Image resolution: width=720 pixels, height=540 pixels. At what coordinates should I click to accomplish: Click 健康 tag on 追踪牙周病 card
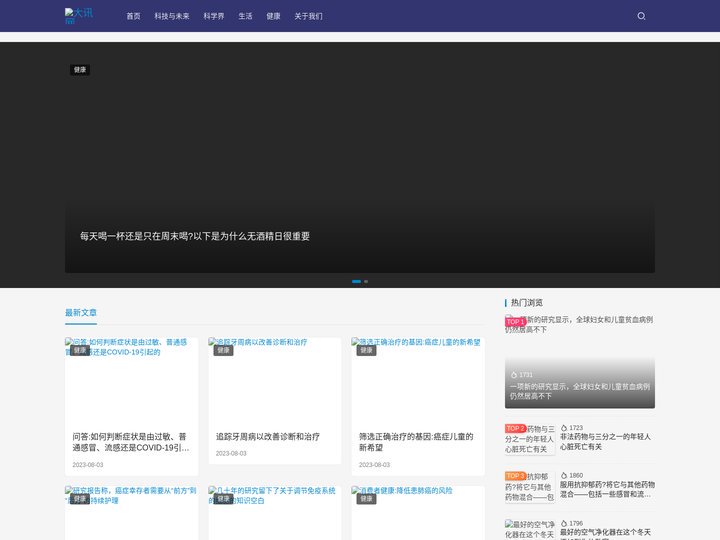(223, 350)
